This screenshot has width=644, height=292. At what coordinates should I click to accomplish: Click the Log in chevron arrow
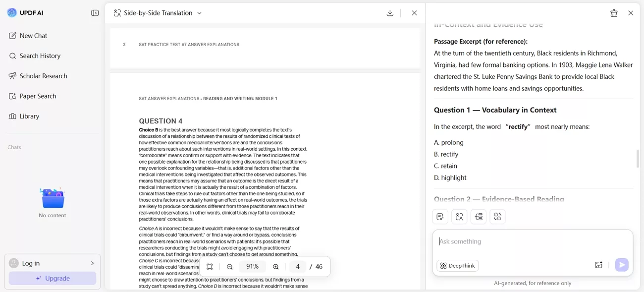92,263
